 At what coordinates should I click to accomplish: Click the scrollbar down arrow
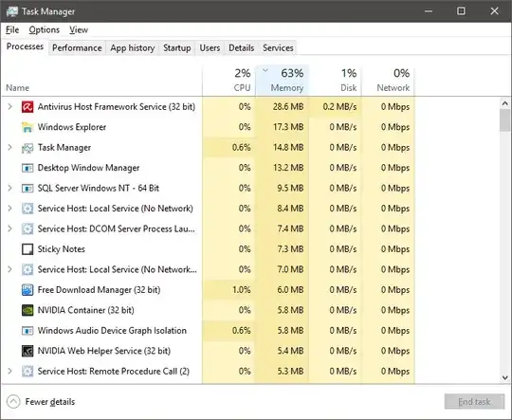point(504,377)
